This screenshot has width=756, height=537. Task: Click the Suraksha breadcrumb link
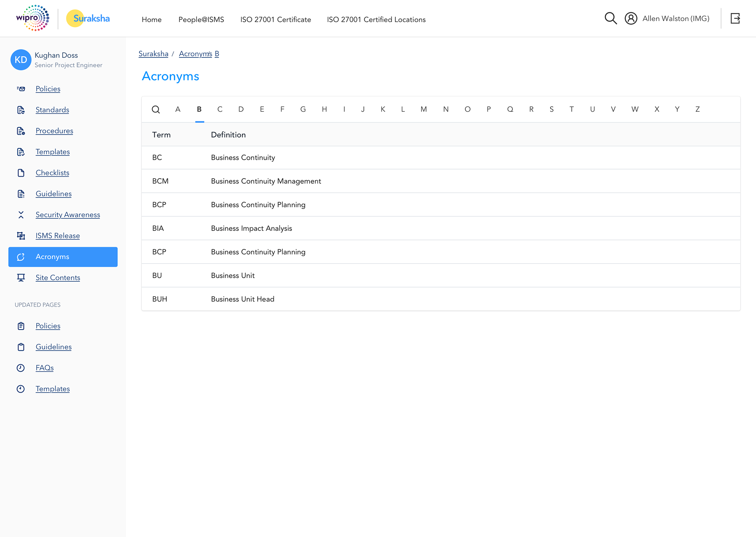(x=153, y=54)
